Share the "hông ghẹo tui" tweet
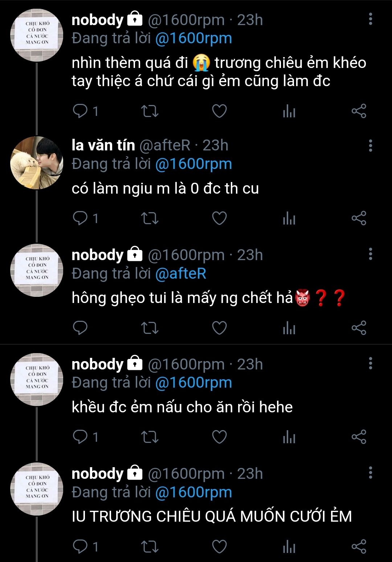The height and width of the screenshot is (562, 392). [x=359, y=328]
